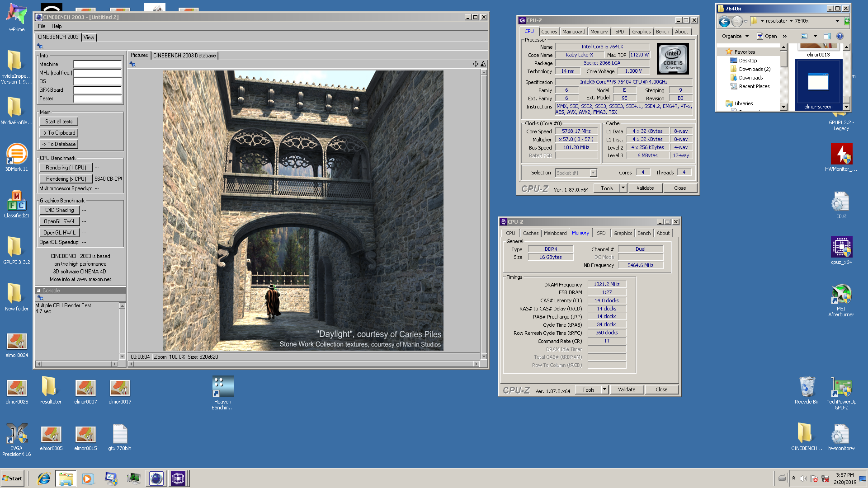Screen dimensions: 868x488
Task: Show hidden tray icons arrow
Action: tap(793, 478)
